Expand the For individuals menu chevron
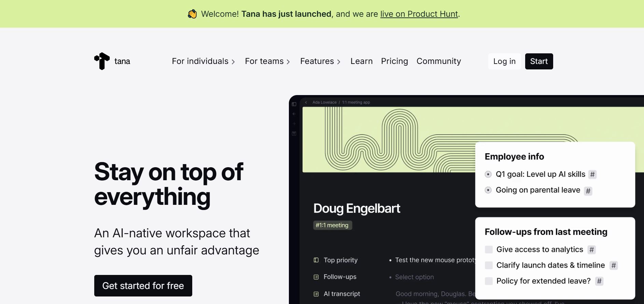This screenshot has width=644, height=304. coord(233,62)
